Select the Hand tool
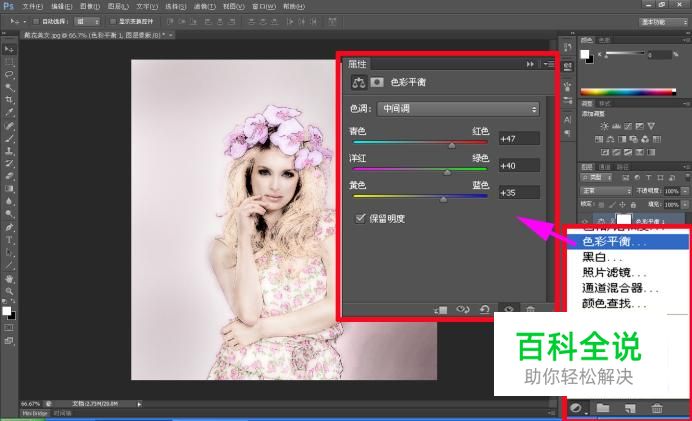Image resolution: width=692 pixels, height=421 pixels. click(x=9, y=279)
